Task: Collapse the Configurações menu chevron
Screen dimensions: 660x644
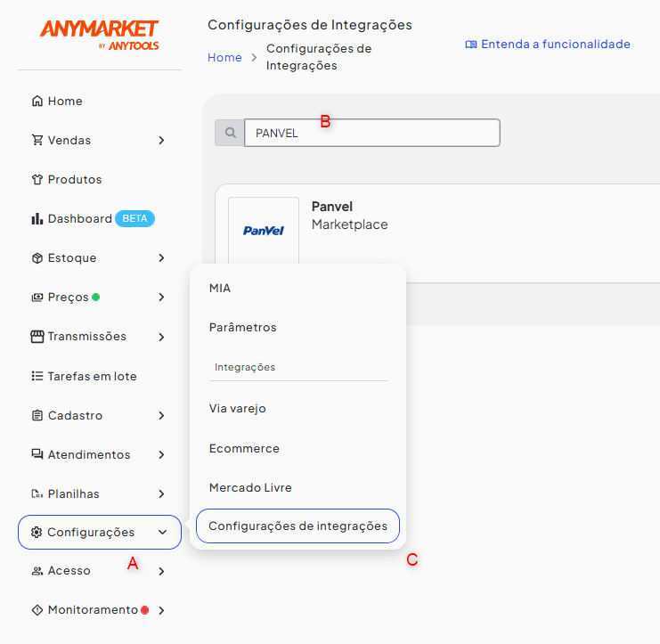Action: click(x=161, y=533)
